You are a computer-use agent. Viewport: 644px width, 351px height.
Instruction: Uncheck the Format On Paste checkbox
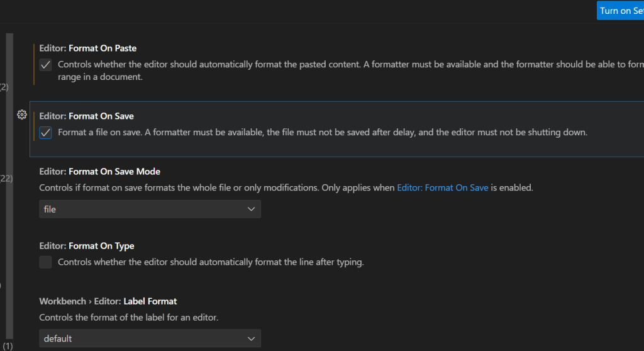tap(45, 65)
